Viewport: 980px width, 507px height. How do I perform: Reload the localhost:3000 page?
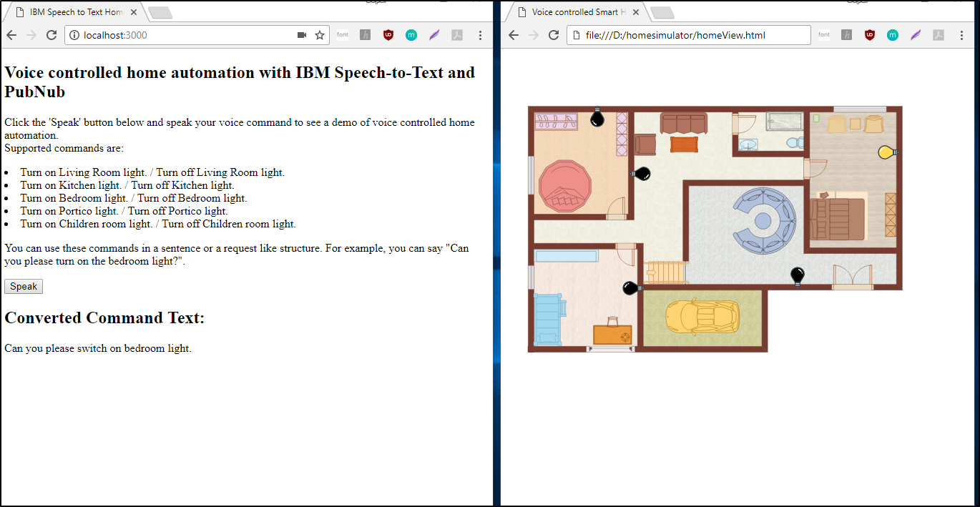click(x=52, y=35)
